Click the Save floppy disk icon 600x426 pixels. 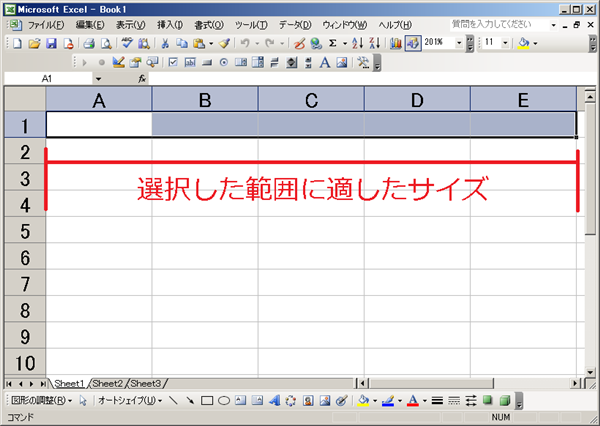coord(51,43)
